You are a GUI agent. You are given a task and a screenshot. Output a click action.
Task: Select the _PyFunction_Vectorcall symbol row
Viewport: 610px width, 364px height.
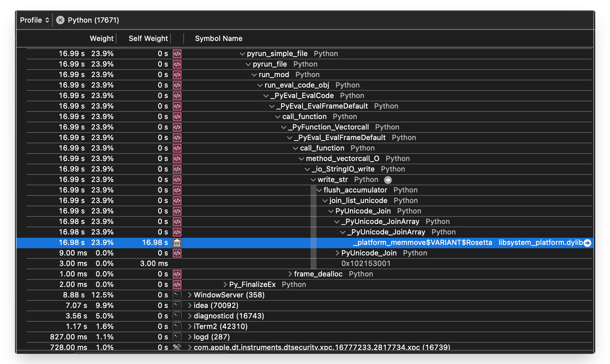click(305, 127)
